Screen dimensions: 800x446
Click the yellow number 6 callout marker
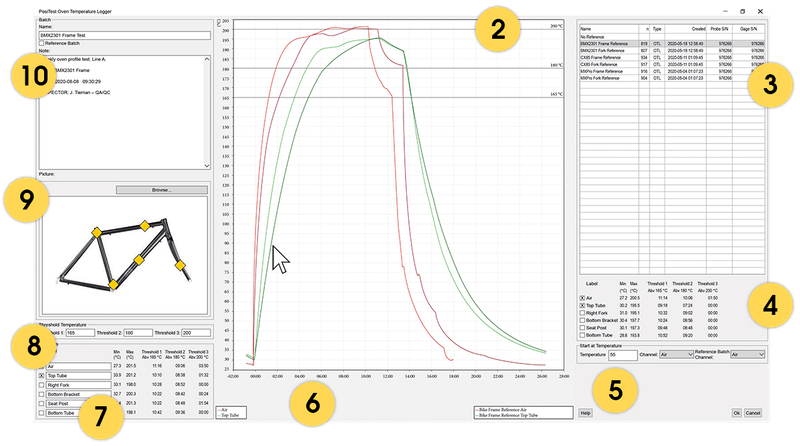(x=314, y=404)
